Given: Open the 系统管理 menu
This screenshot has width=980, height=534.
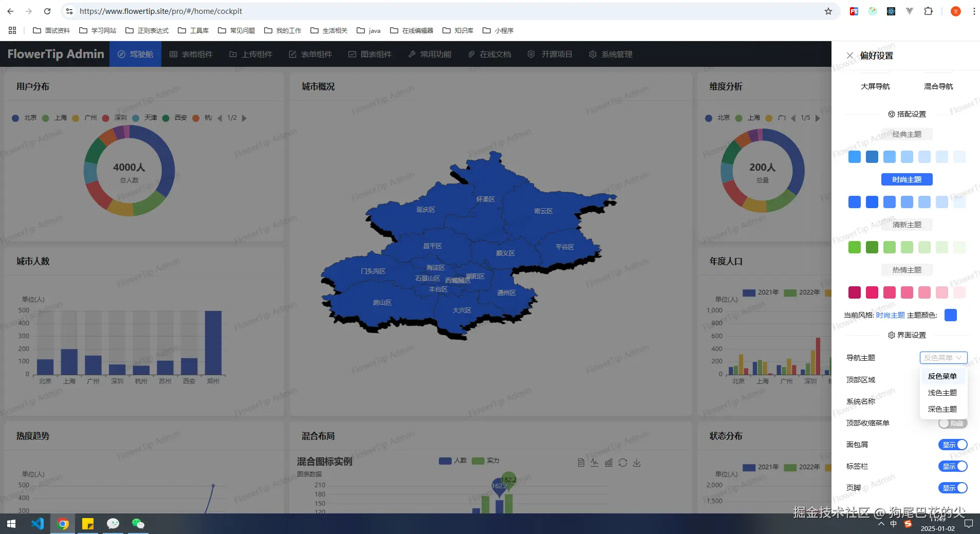Looking at the screenshot, I should pos(611,54).
